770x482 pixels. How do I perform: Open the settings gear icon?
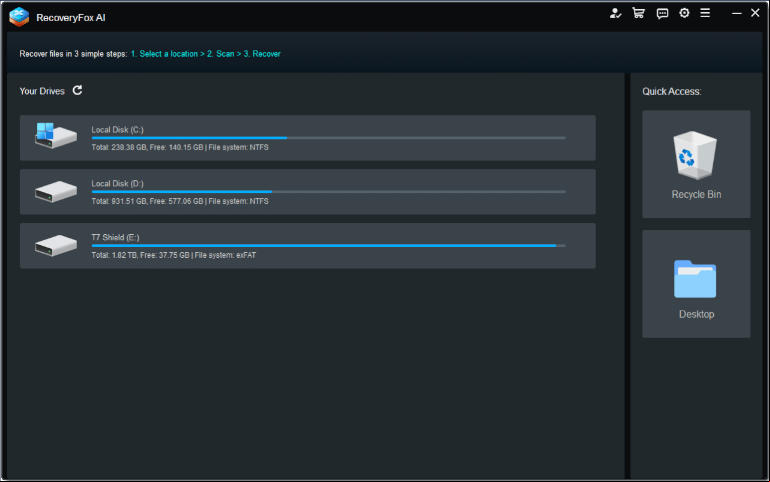pyautogui.click(x=684, y=13)
